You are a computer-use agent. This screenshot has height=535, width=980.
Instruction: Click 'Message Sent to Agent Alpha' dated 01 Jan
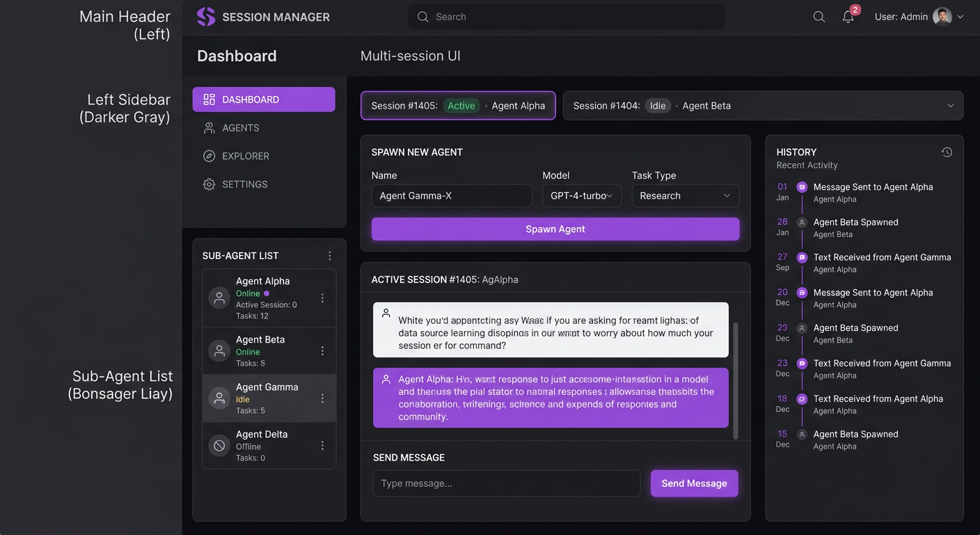point(873,187)
